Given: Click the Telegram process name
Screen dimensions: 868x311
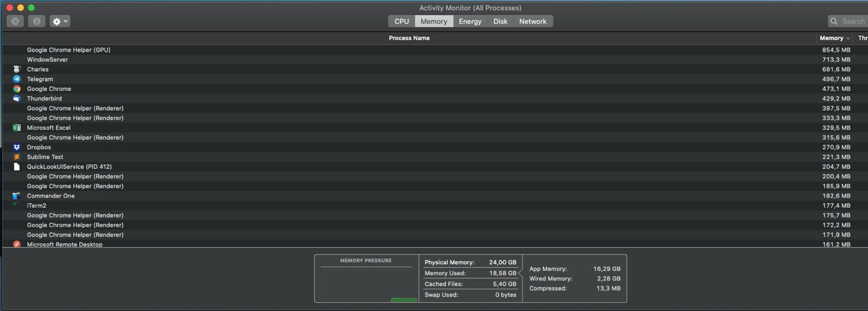Looking at the screenshot, I should point(40,79).
